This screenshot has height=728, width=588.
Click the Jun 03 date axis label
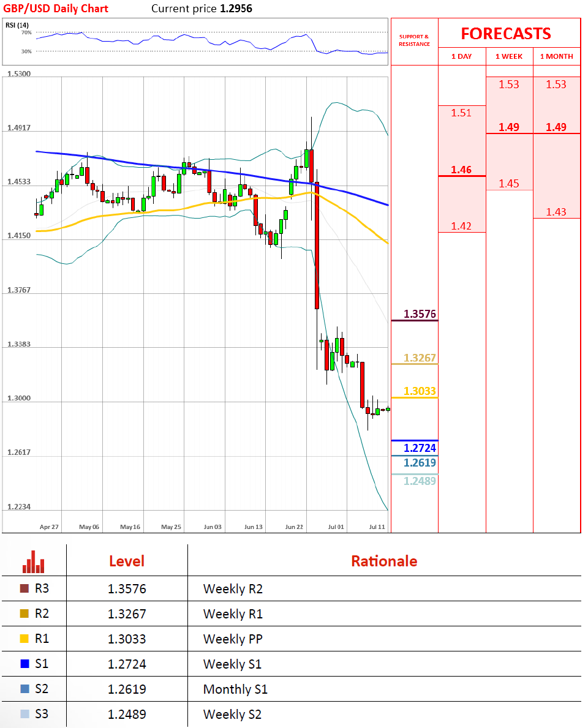(x=213, y=527)
